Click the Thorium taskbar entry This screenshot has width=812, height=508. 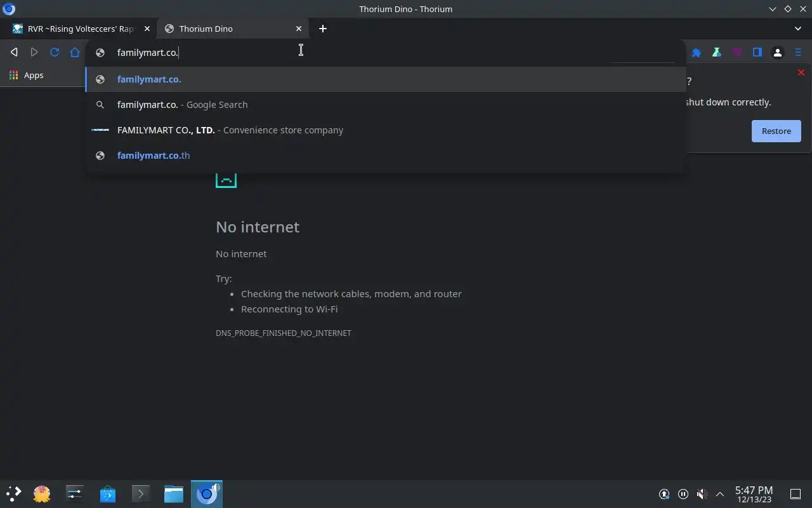(x=207, y=493)
